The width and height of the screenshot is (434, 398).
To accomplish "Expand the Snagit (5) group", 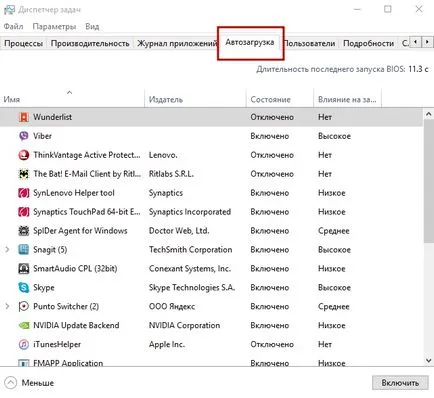I will pyautogui.click(x=7, y=250).
